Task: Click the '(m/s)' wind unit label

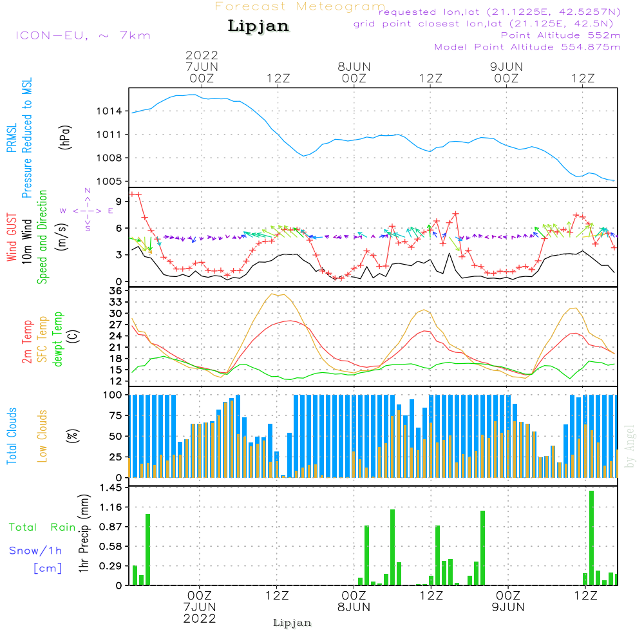Action: tap(62, 237)
